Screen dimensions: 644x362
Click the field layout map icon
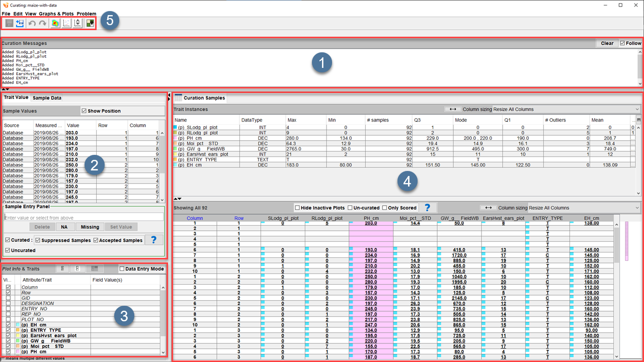coord(90,23)
